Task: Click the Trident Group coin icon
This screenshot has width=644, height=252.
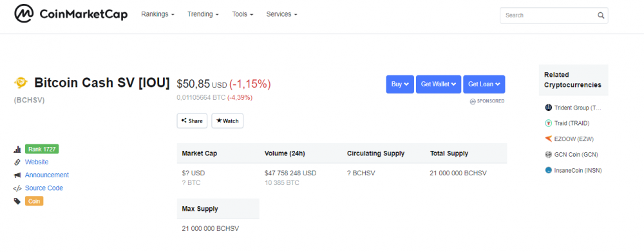Action: click(548, 108)
